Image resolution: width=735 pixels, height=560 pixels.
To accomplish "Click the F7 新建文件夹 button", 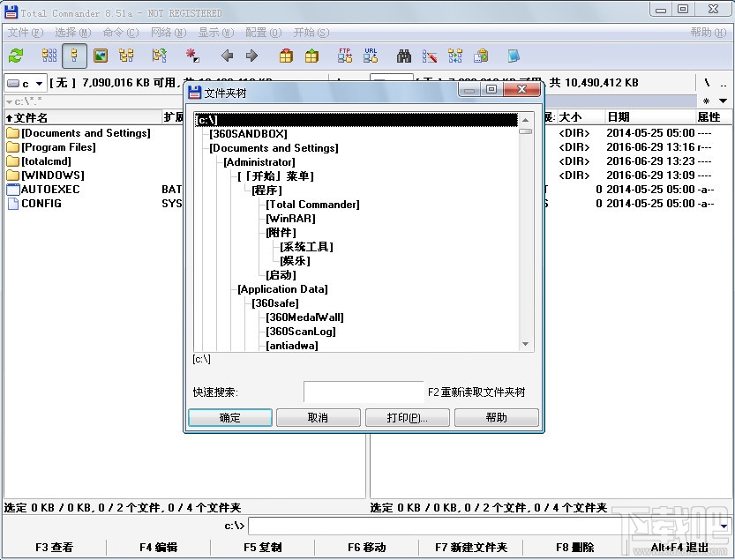I will 471,547.
